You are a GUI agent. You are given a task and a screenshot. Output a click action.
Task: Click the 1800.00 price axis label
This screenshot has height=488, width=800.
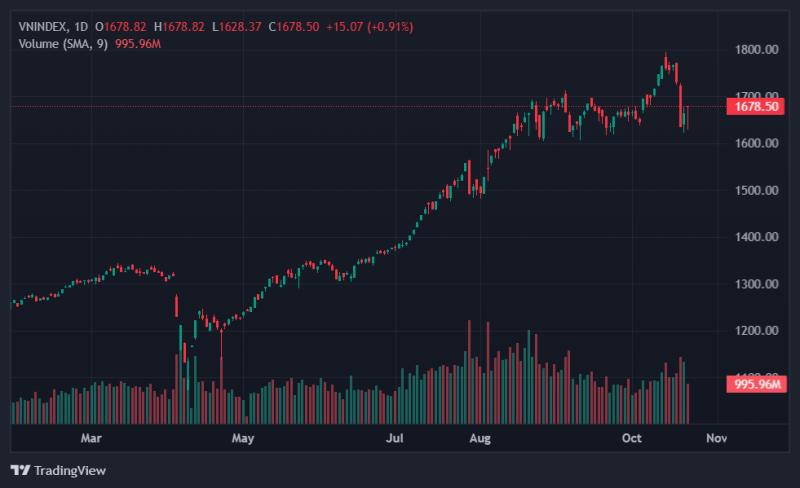757,50
